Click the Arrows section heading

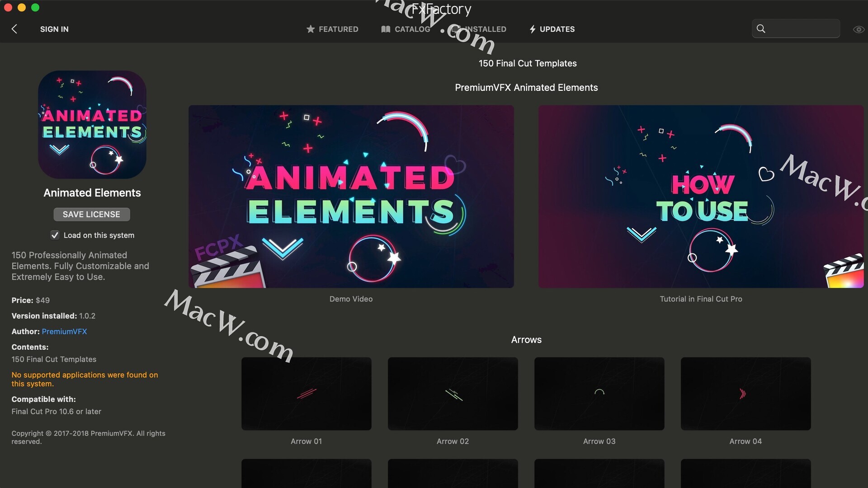526,340
